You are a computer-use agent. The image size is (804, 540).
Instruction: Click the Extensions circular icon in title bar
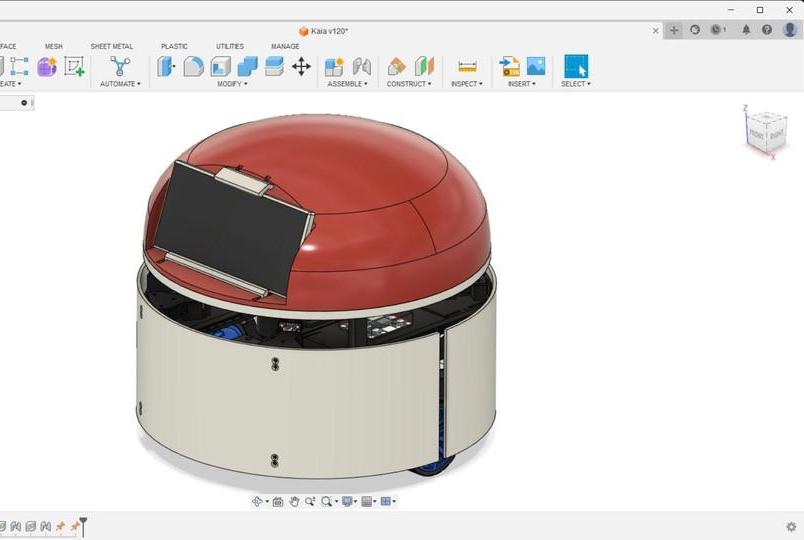tap(695, 30)
